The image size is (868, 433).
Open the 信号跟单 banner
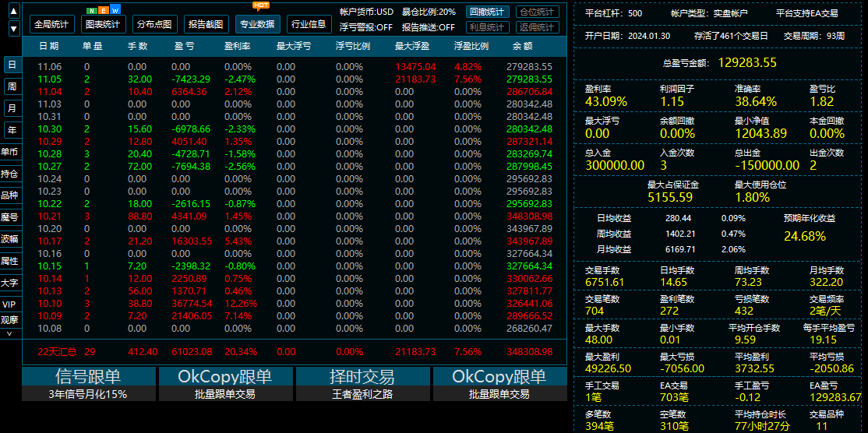[x=88, y=376]
